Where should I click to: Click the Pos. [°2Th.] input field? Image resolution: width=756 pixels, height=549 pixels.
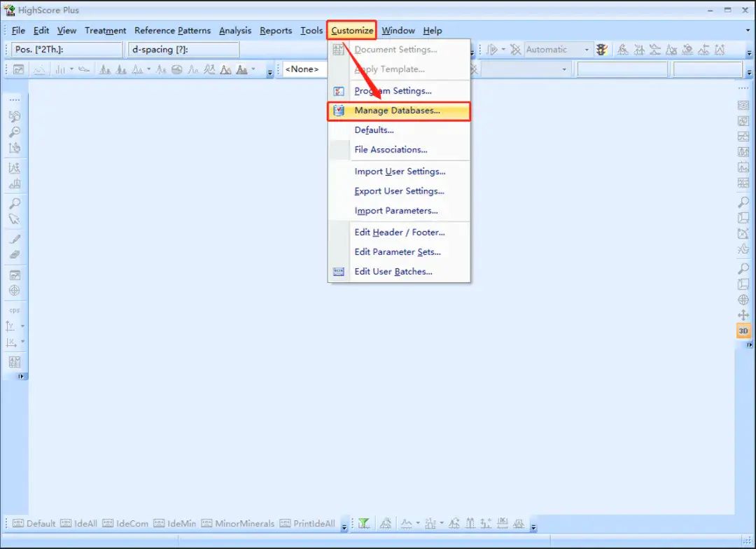click(x=67, y=49)
